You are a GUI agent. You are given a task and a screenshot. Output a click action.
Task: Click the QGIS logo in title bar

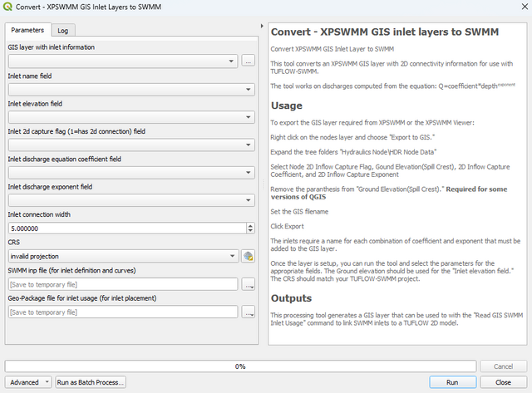click(x=9, y=7)
